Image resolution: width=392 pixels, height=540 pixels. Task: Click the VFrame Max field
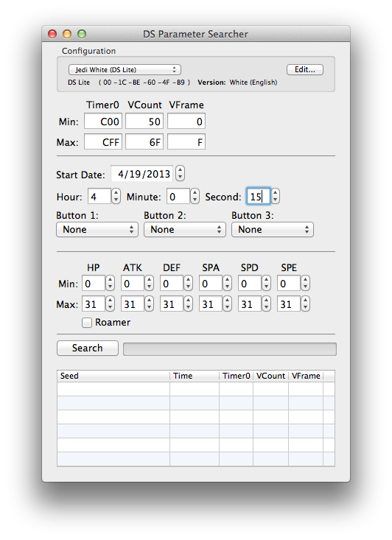tap(186, 142)
